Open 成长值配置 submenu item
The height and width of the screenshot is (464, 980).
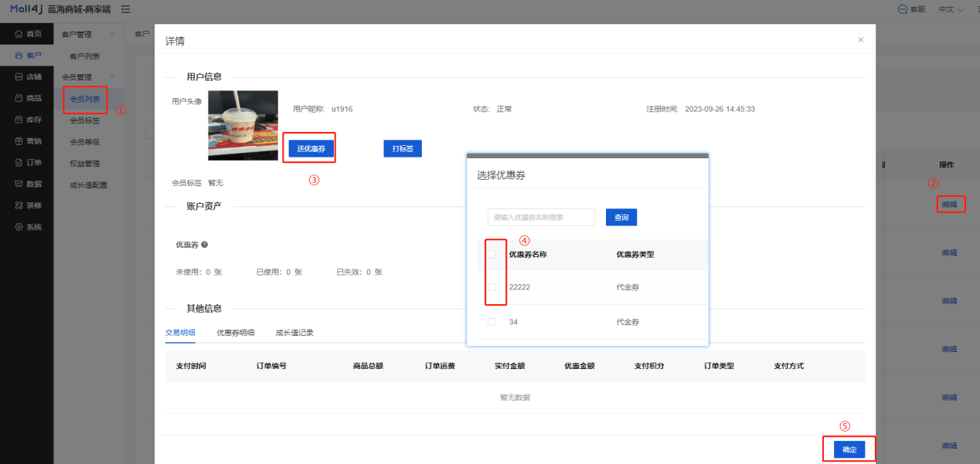coord(89,185)
